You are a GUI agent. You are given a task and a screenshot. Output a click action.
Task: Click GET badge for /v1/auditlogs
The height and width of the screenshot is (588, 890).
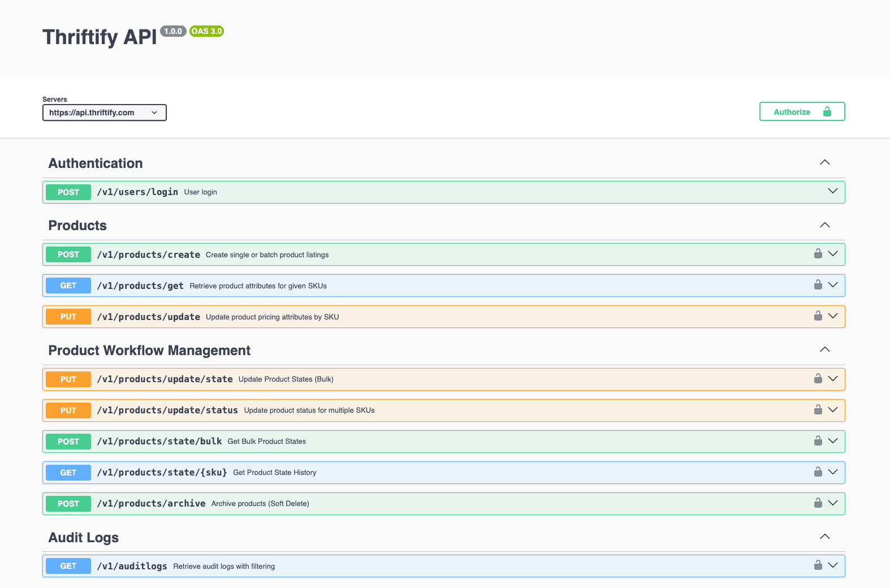[68, 566]
